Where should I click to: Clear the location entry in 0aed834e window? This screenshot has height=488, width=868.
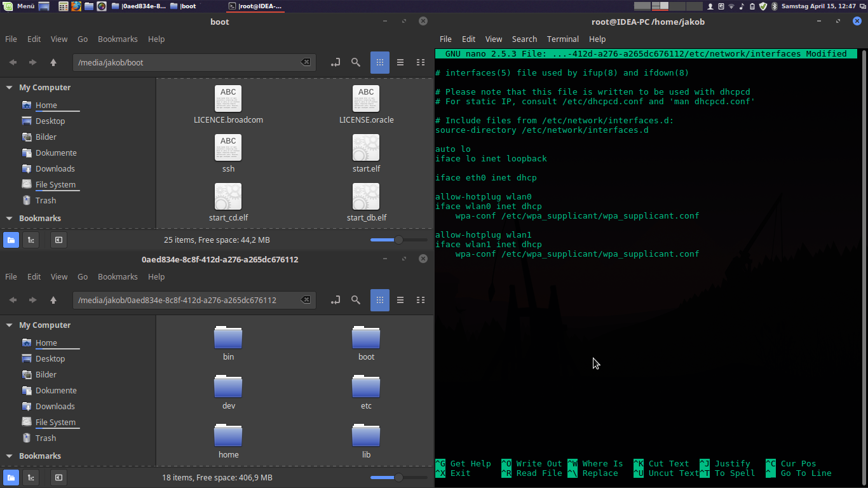(306, 300)
